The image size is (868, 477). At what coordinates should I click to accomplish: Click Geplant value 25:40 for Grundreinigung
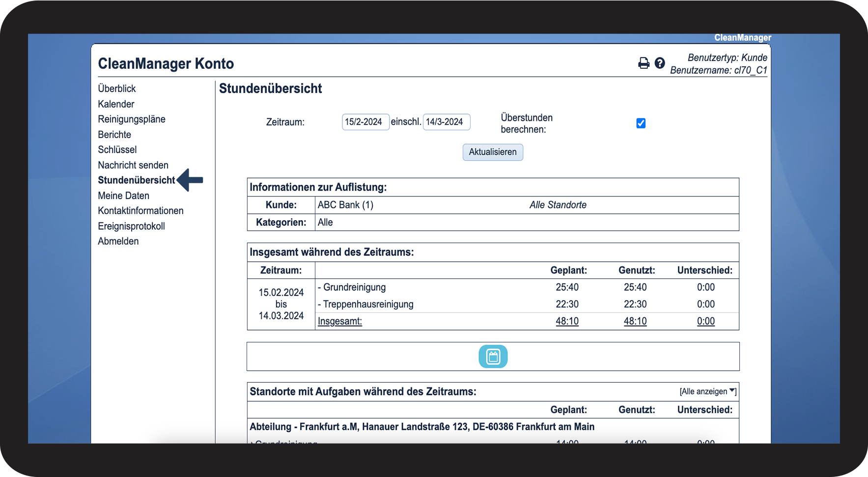point(567,287)
